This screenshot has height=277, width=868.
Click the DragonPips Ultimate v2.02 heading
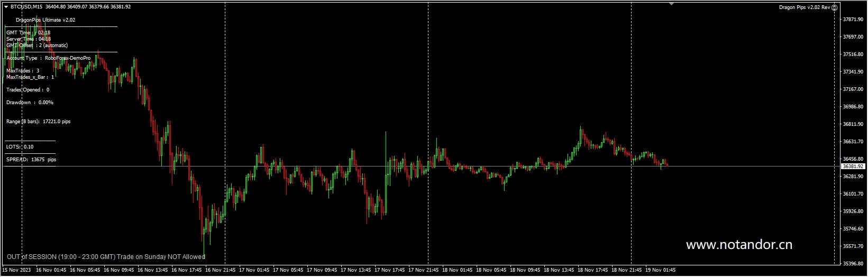[x=45, y=20]
